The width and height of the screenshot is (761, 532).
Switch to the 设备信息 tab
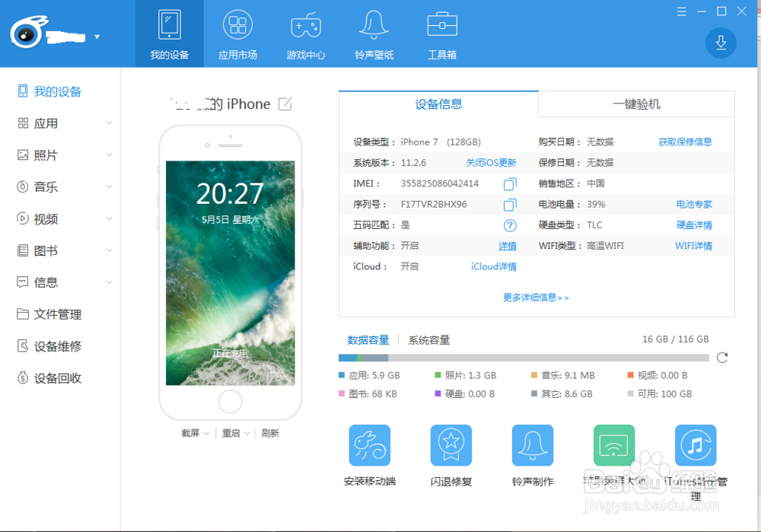point(438,104)
